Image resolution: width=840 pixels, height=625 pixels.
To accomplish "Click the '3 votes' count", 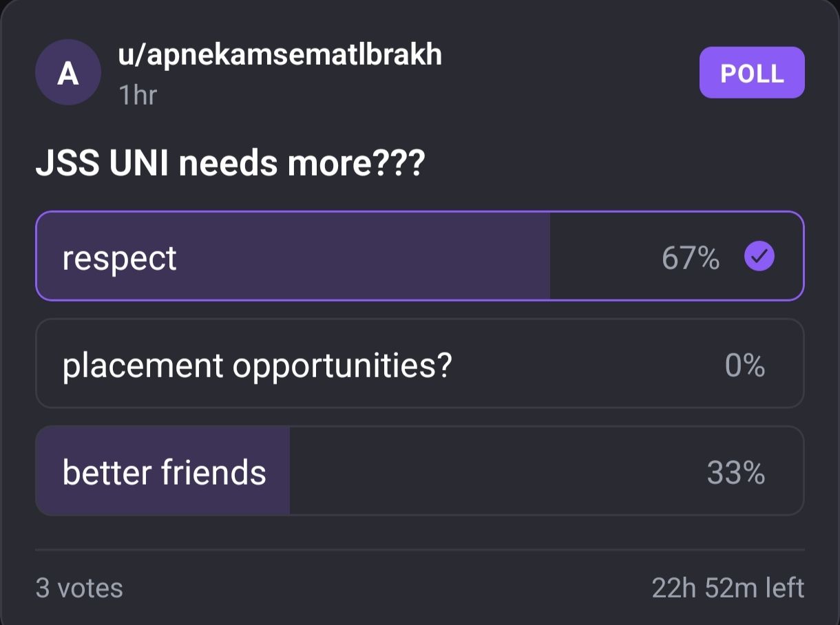I will tap(79, 589).
